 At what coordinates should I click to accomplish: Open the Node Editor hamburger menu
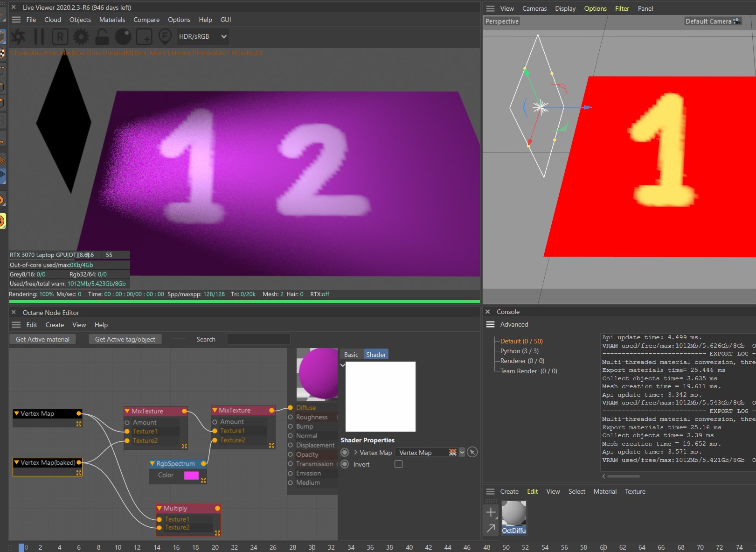tap(16, 325)
